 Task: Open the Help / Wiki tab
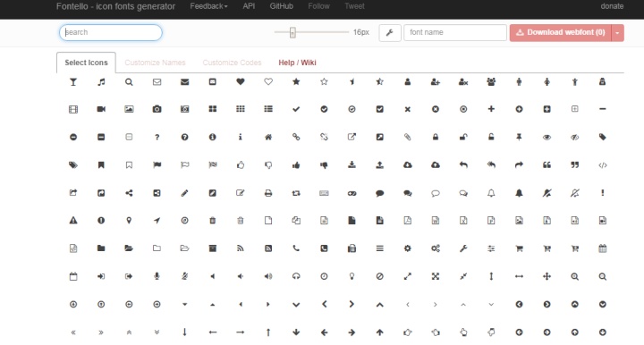coord(297,63)
